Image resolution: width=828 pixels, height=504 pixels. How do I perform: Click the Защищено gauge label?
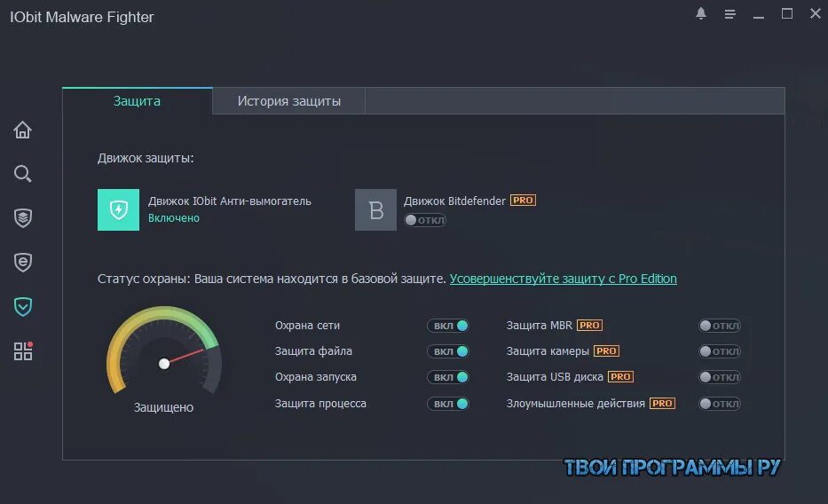[x=163, y=407]
